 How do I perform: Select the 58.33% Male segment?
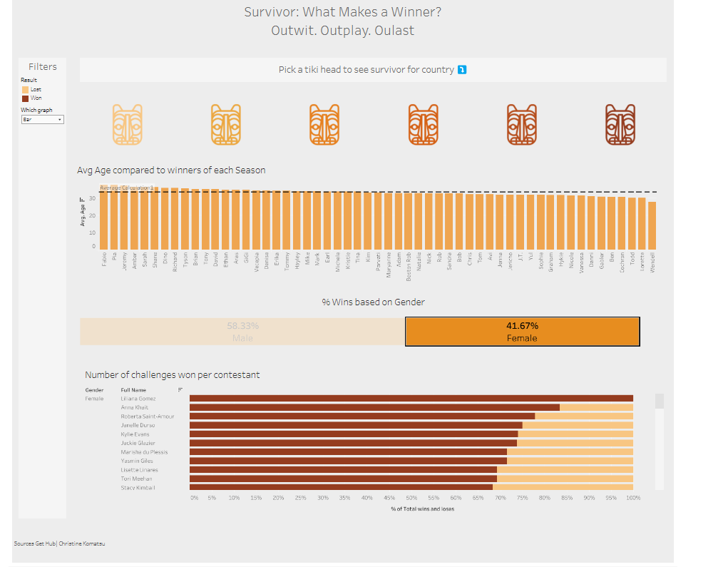tap(242, 332)
